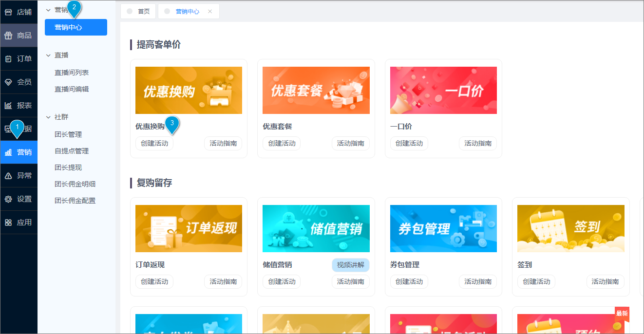
Task: Create activity for 优惠换购
Action: click(154, 144)
